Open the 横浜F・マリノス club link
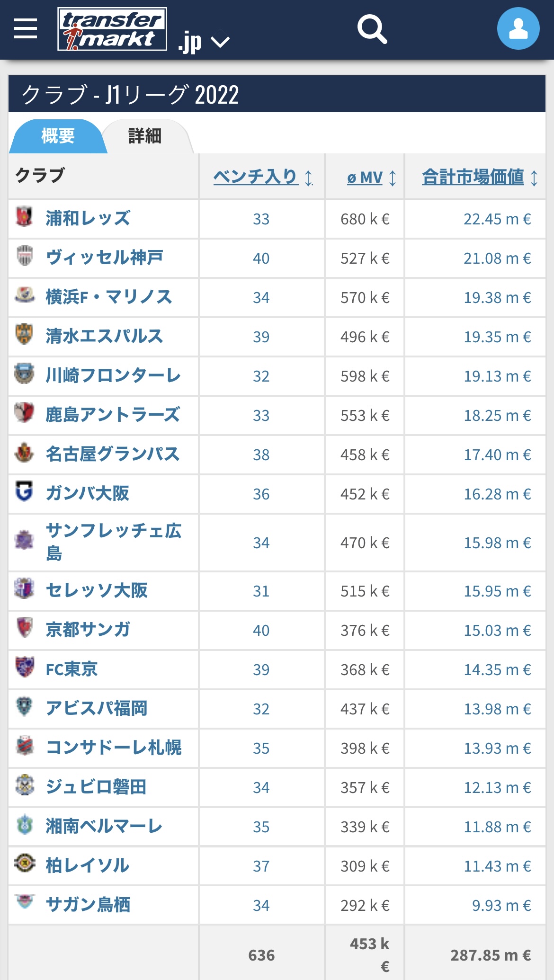 pyautogui.click(x=109, y=297)
